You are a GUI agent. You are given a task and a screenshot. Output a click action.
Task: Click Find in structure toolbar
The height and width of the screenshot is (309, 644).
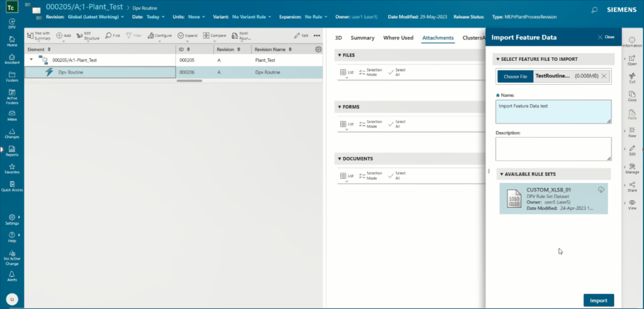click(113, 36)
